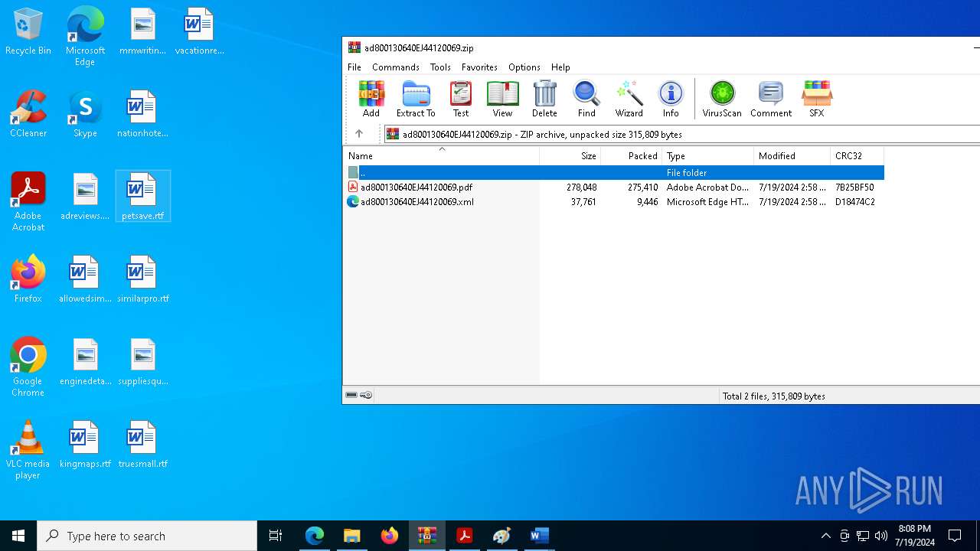Select Recycle Bin desktop icon

coord(28,32)
